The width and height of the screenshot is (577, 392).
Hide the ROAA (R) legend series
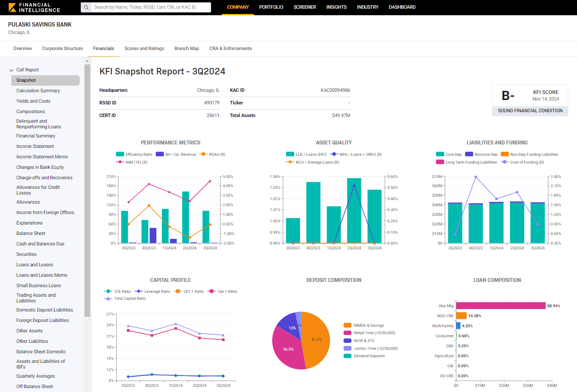(x=203, y=154)
